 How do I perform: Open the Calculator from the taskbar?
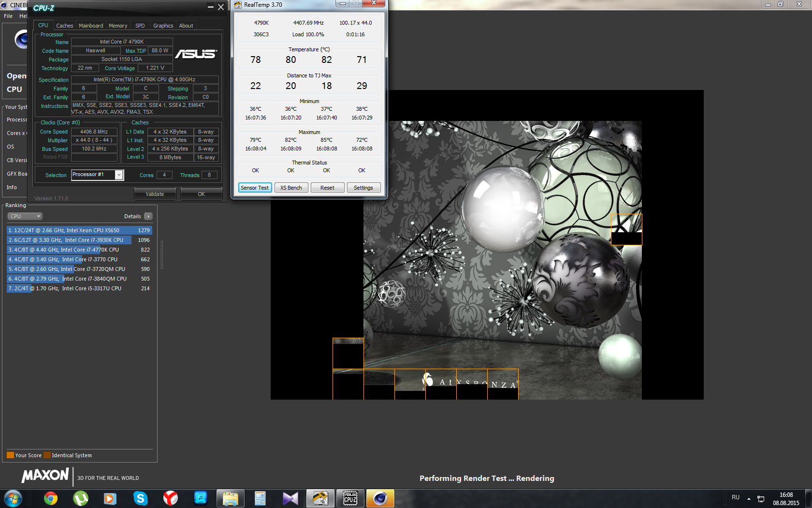pos(261,498)
